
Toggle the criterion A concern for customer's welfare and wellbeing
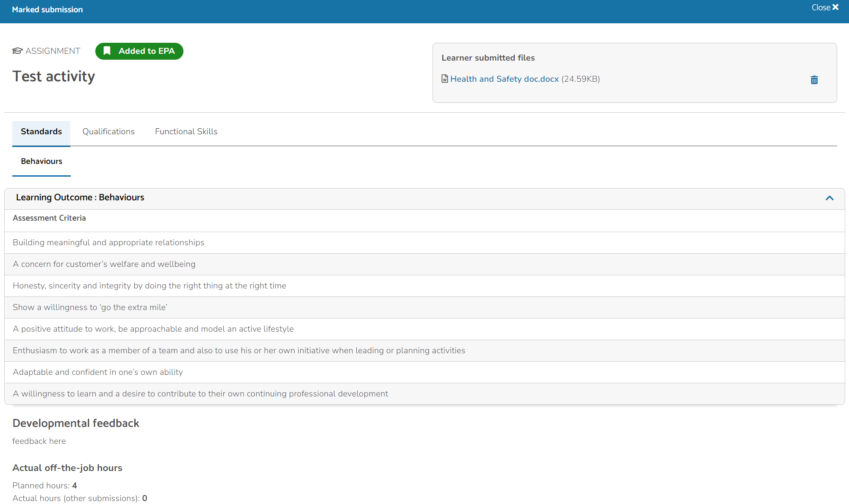click(104, 264)
